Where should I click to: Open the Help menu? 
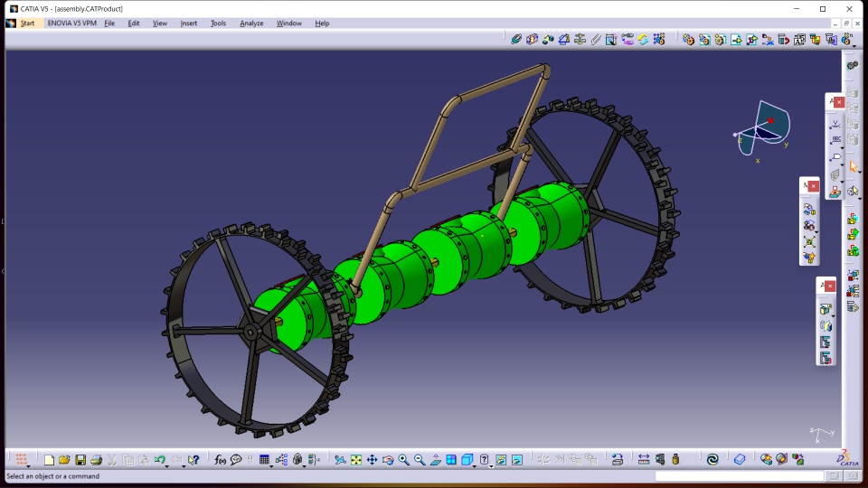tap(322, 23)
